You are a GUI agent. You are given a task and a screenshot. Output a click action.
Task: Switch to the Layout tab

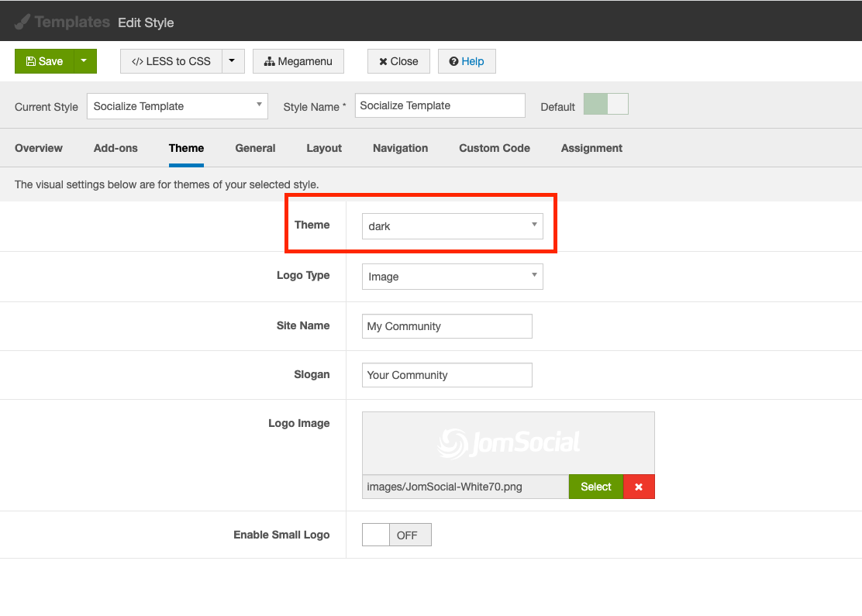324,148
